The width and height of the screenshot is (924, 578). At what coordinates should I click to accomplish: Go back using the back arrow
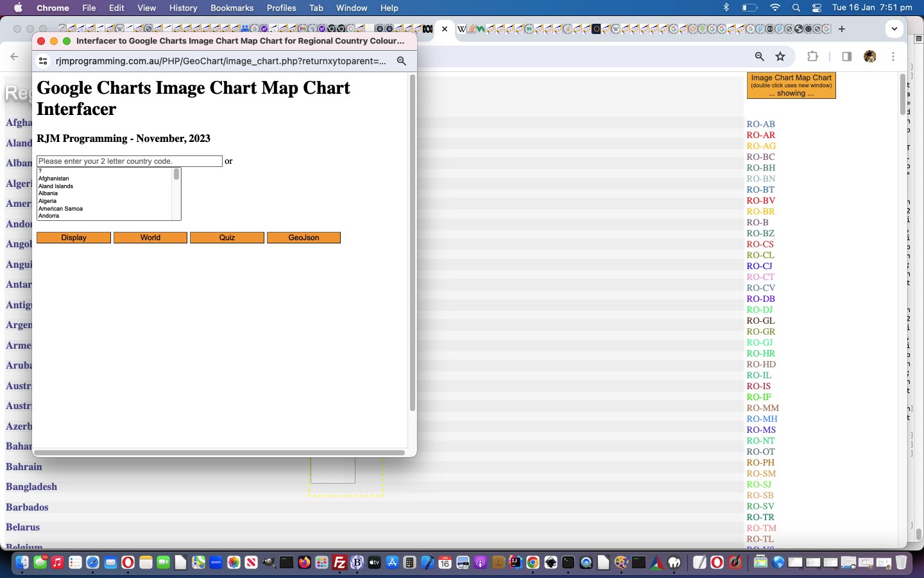pyautogui.click(x=14, y=57)
